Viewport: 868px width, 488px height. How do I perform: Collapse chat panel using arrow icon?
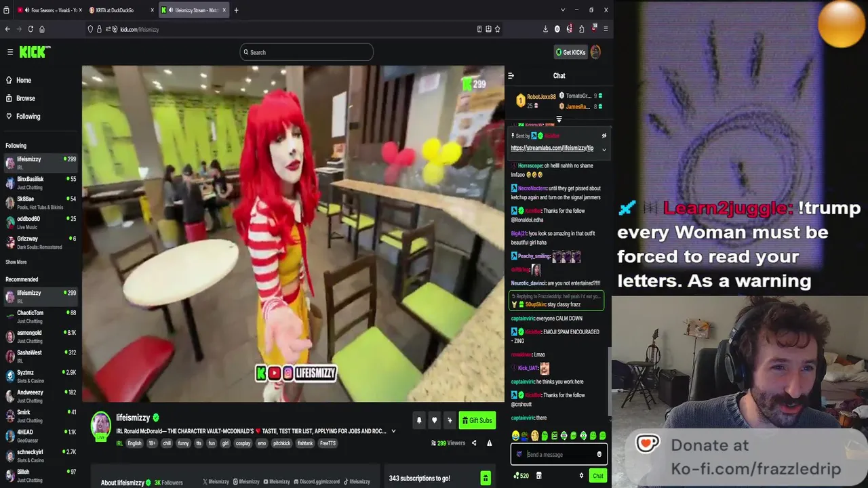511,76
